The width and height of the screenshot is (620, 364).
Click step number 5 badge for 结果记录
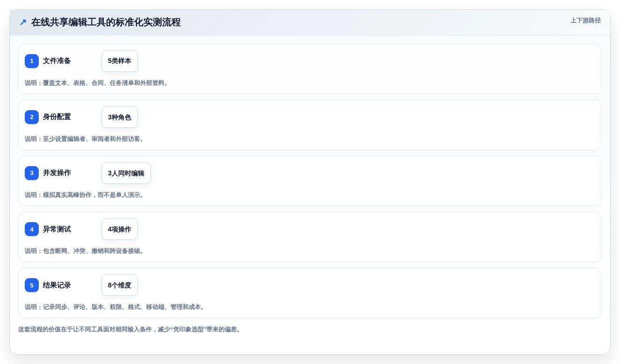(x=32, y=285)
